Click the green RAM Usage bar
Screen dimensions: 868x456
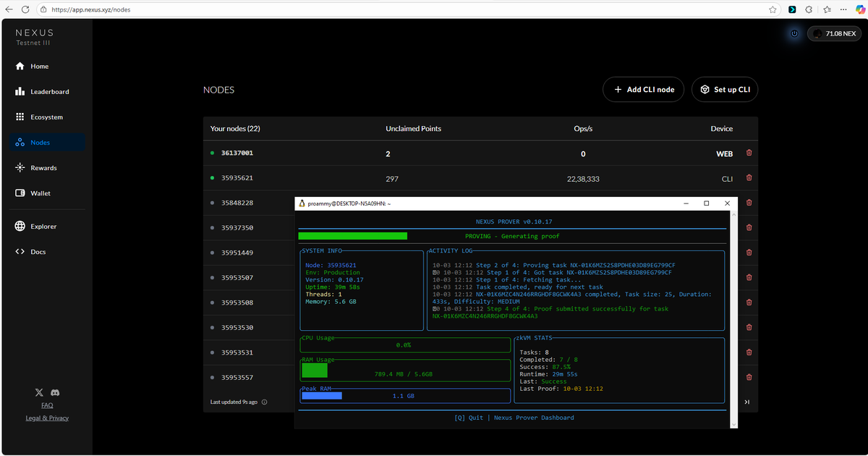coord(315,371)
